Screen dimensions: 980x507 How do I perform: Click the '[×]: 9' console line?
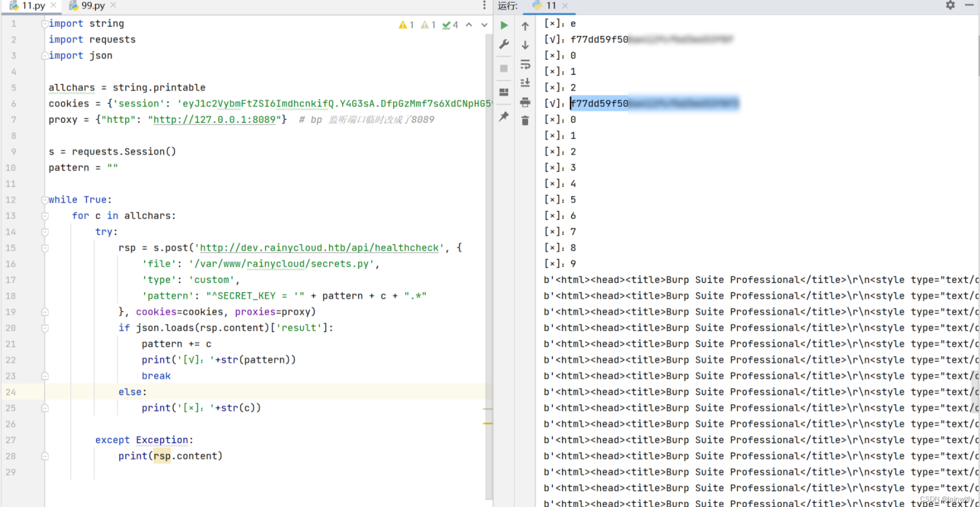coord(559,264)
